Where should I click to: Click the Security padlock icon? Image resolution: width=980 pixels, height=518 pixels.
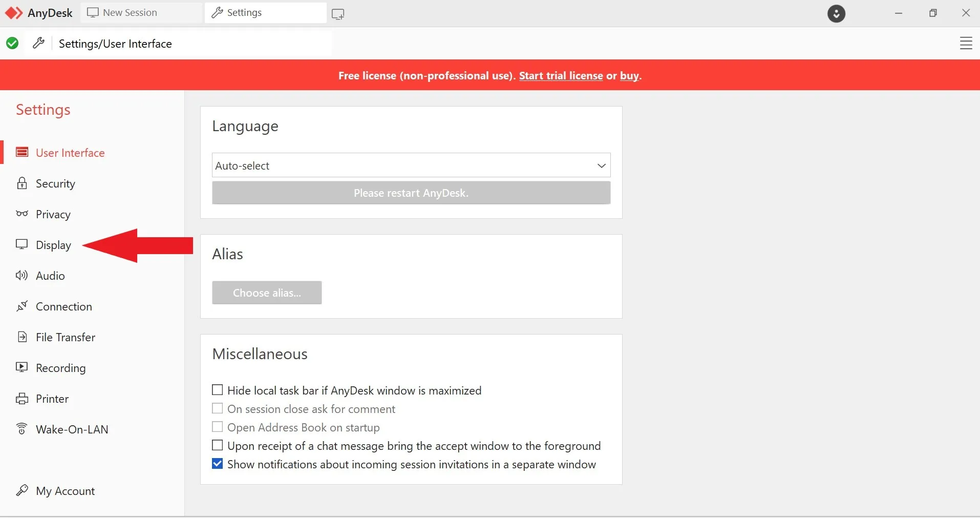point(22,183)
